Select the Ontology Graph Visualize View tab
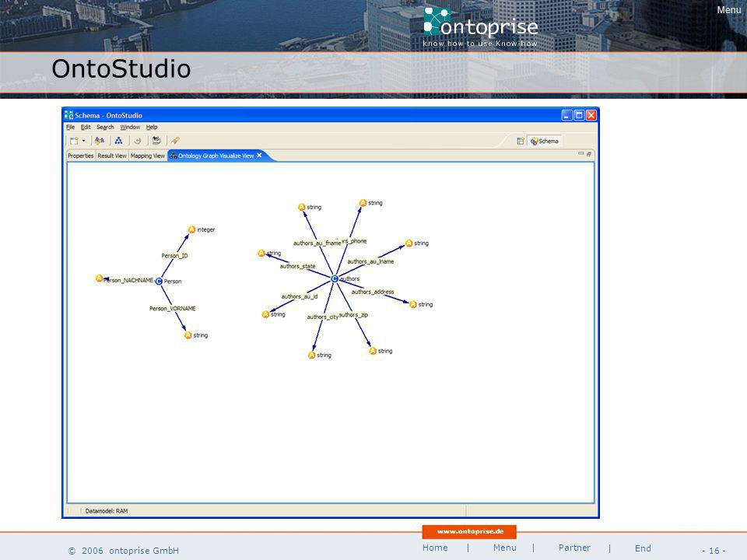 [216, 156]
